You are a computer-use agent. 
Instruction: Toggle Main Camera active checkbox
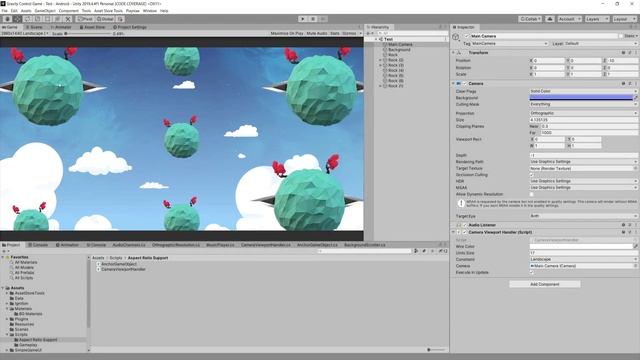pyautogui.click(x=467, y=36)
